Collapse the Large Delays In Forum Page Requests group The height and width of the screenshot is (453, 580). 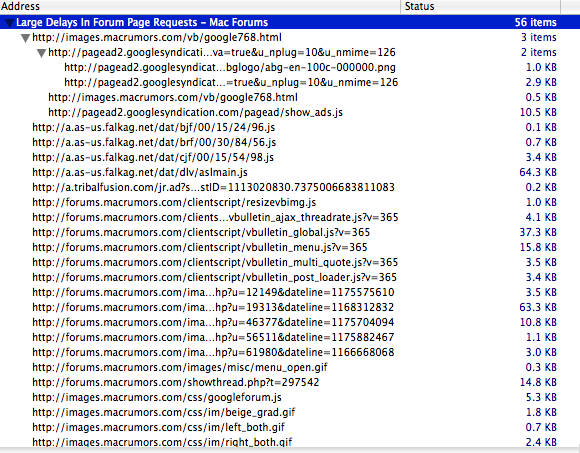coord(9,23)
